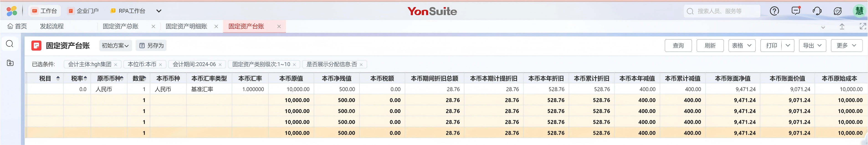Select the 1.000000 exchange rate cell
This screenshot has height=145, width=868.
tap(250, 89)
